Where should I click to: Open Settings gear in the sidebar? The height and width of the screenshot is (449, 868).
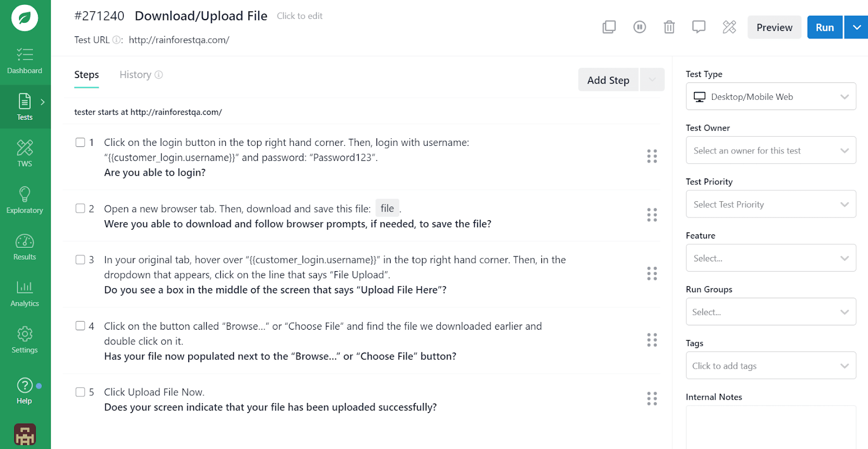(25, 339)
